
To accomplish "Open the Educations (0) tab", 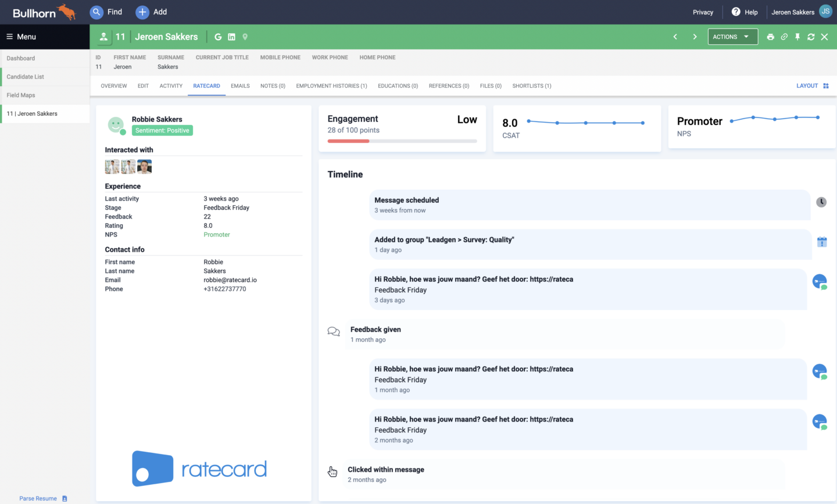I will click(398, 86).
